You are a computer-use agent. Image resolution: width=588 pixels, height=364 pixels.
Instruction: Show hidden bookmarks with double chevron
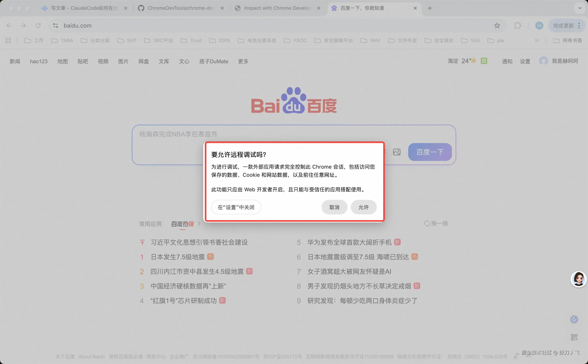click(537, 41)
